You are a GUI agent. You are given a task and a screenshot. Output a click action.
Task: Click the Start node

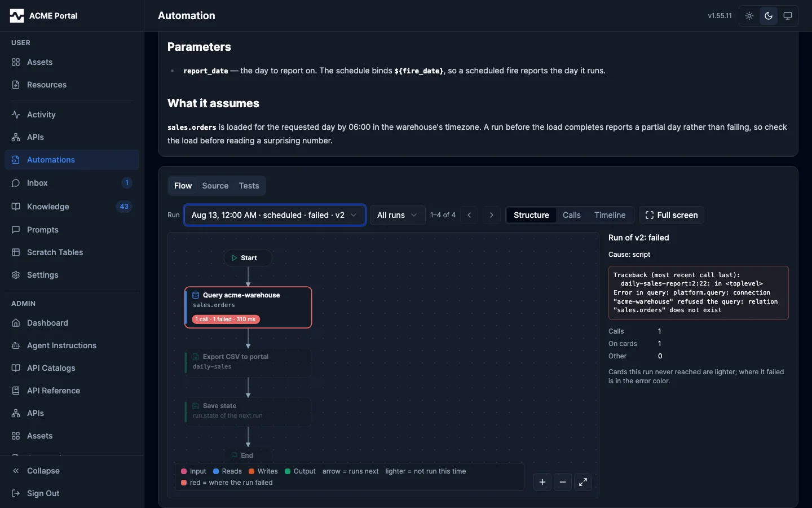pyautogui.click(x=248, y=258)
